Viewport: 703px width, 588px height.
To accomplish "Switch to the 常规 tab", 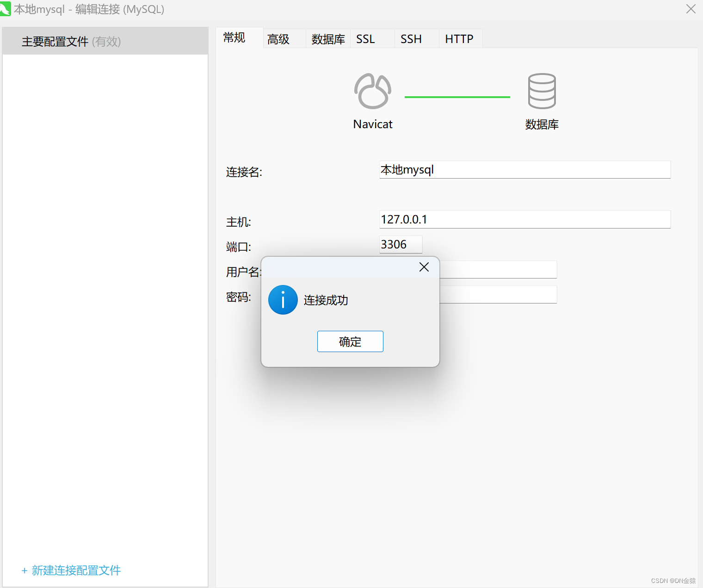I will [239, 38].
